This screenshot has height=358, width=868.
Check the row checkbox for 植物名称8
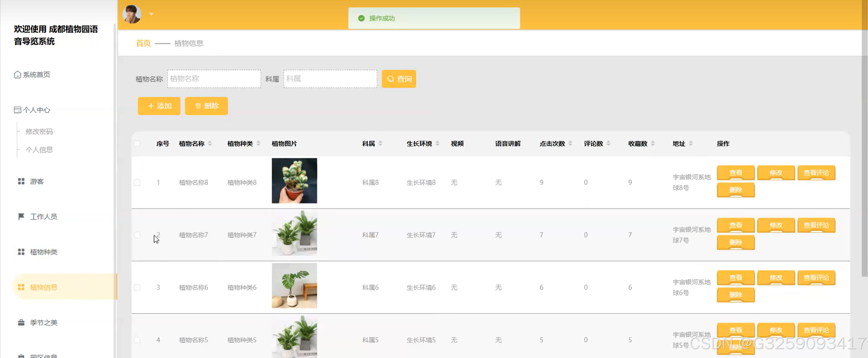(x=137, y=182)
